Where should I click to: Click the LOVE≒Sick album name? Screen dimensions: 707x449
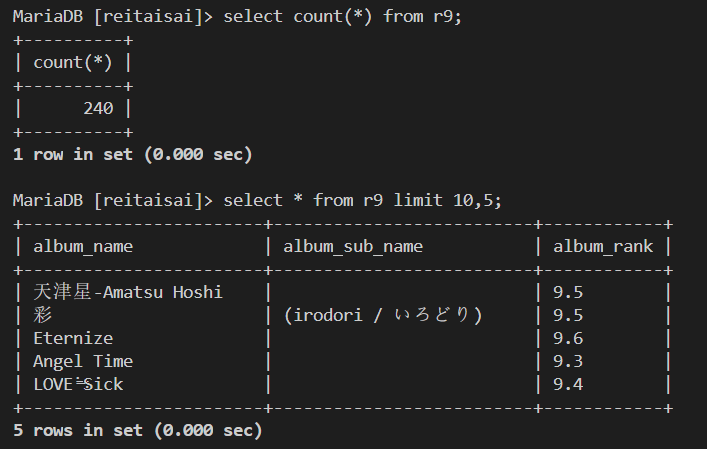coord(78,385)
